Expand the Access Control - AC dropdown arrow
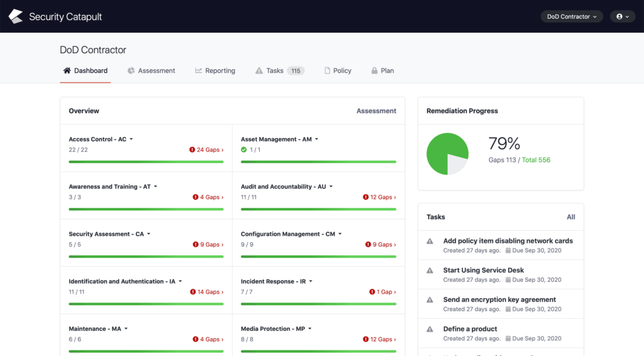This screenshot has width=644, height=356. pyautogui.click(x=131, y=139)
